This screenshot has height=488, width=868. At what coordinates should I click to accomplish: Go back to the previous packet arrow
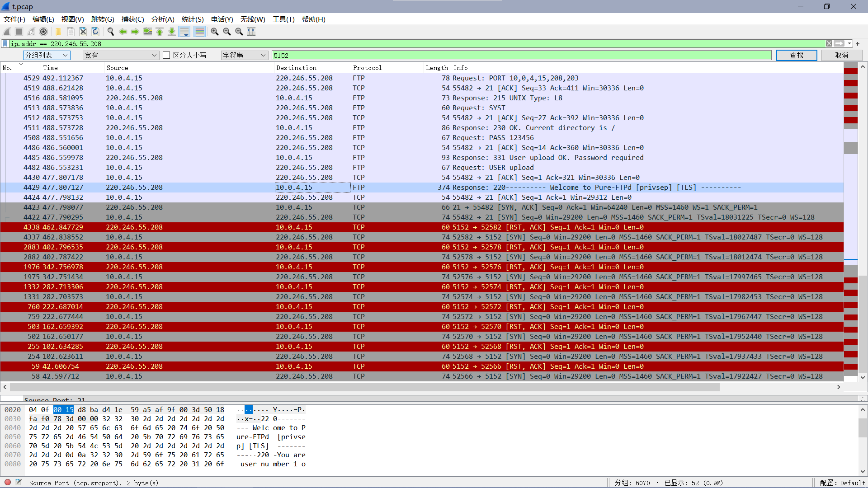[123, 32]
